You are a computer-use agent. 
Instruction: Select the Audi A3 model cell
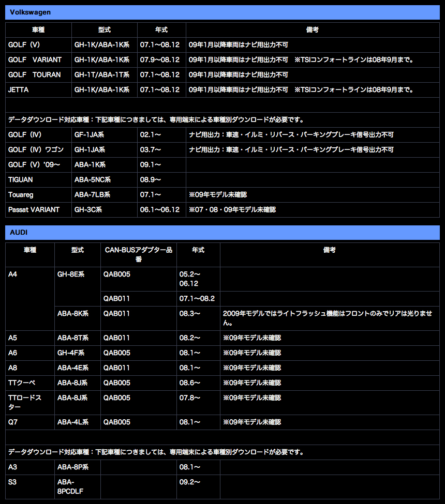coord(30,467)
